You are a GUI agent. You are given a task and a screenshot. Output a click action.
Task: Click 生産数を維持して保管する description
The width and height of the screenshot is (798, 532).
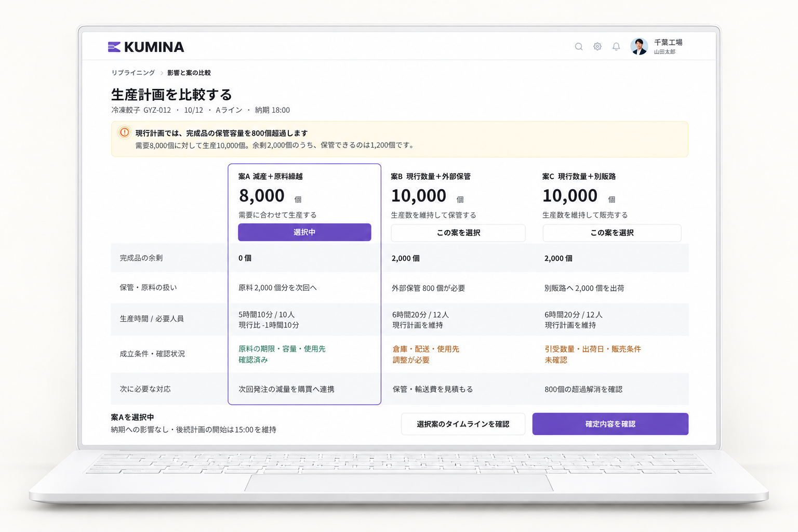click(x=434, y=215)
